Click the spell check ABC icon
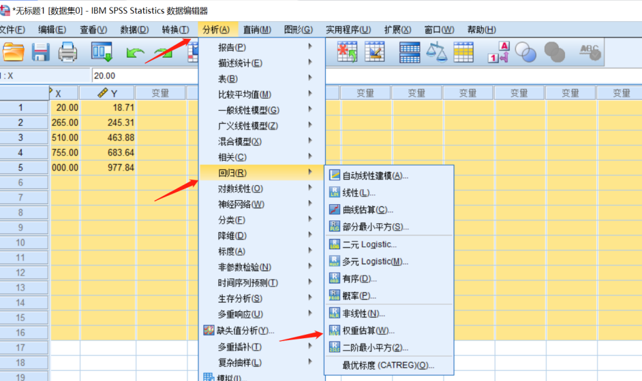Viewport: 642px width, 381px height. pos(590,52)
